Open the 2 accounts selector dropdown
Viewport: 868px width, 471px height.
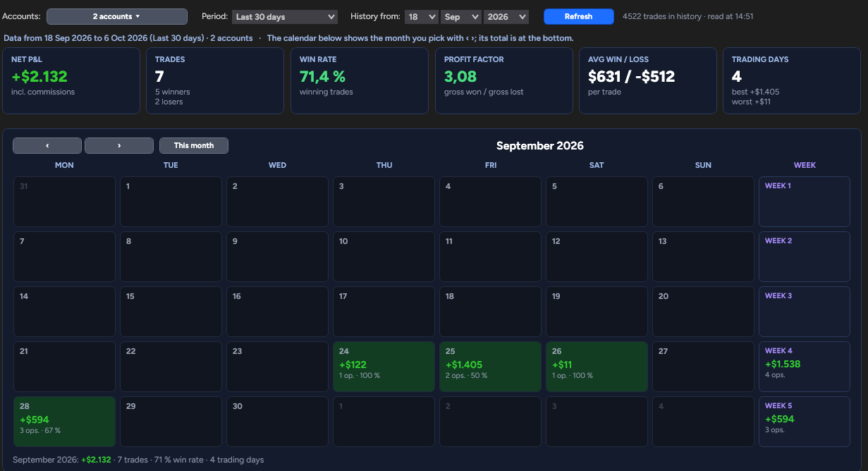(x=117, y=16)
